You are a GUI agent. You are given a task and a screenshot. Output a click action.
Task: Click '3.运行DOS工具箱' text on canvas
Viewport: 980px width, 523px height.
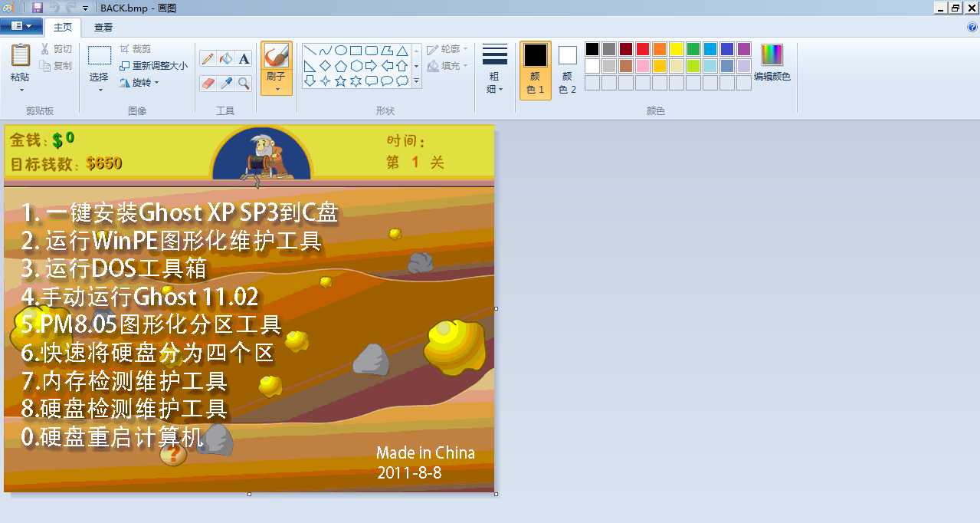pos(114,268)
